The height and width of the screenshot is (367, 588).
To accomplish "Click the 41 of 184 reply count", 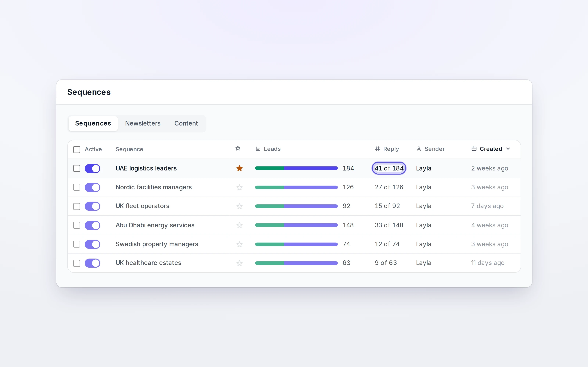I will (389, 168).
